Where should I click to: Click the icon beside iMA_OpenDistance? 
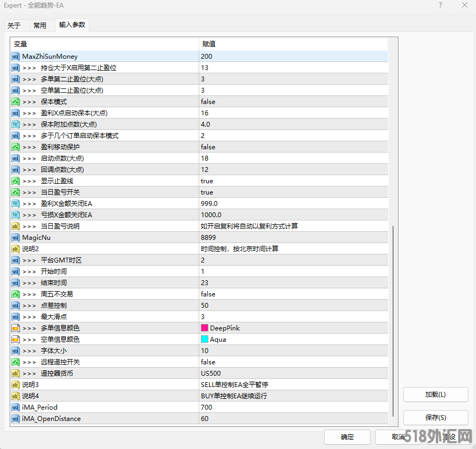[16, 419]
